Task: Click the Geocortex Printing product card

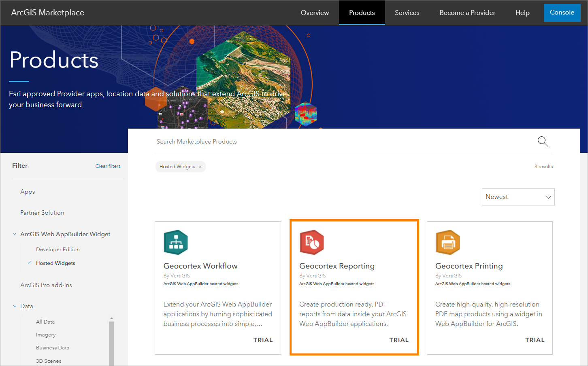Action: 490,288
